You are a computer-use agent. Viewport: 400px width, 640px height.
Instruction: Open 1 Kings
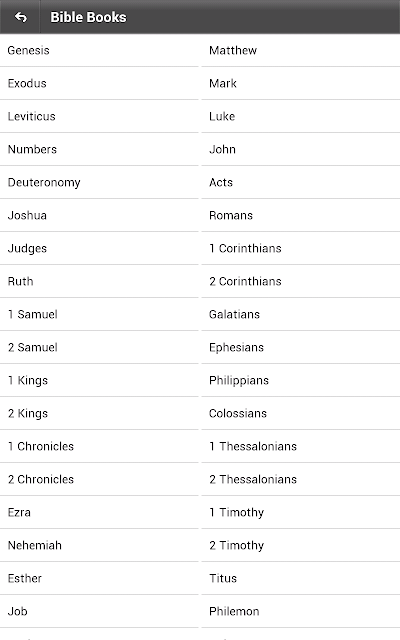(99, 380)
